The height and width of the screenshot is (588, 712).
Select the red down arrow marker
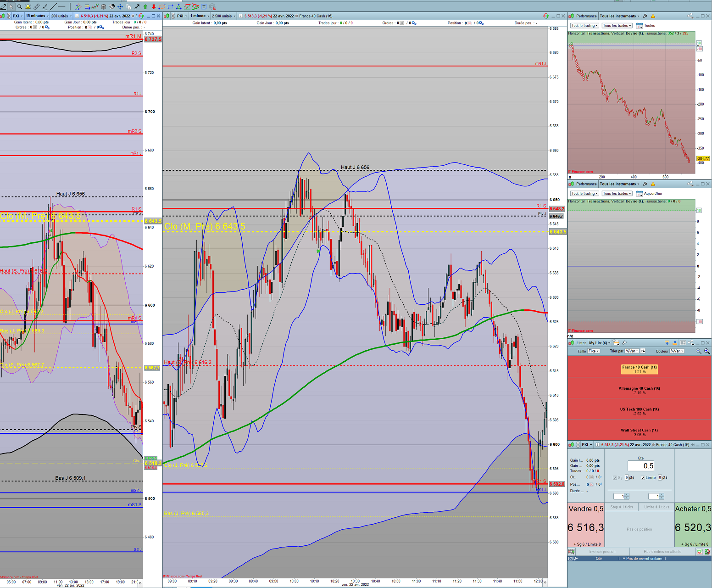tap(154, 7)
